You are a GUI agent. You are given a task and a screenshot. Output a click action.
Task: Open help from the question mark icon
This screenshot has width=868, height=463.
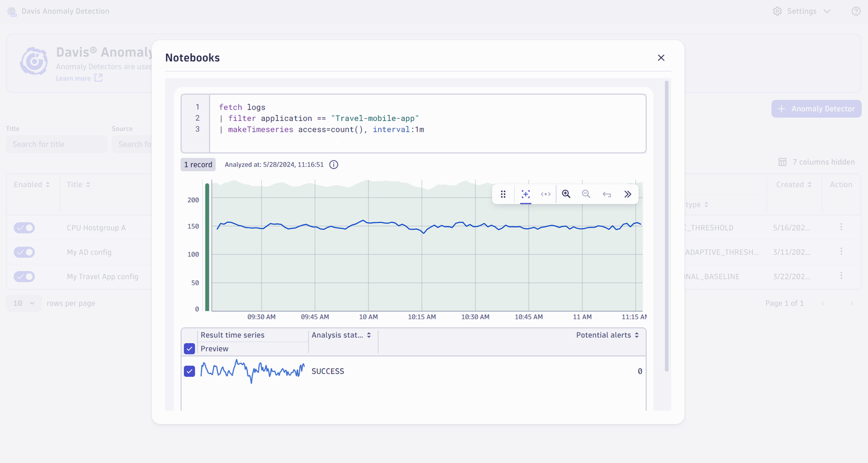click(x=856, y=11)
